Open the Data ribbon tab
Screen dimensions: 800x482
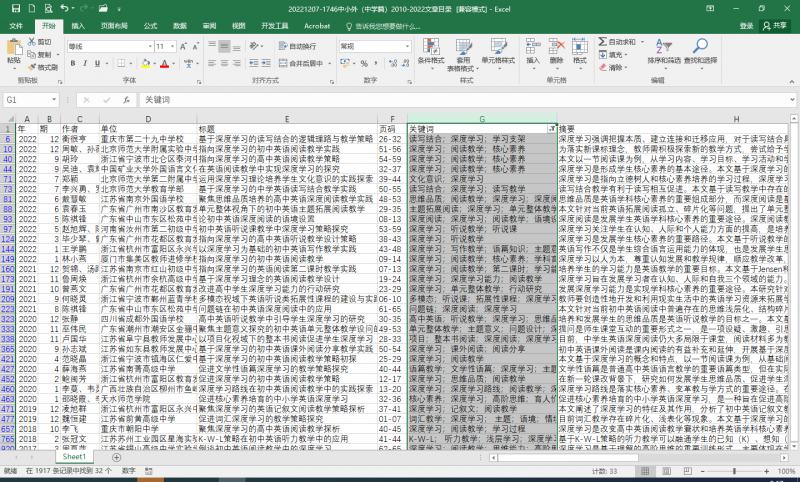pos(180,26)
